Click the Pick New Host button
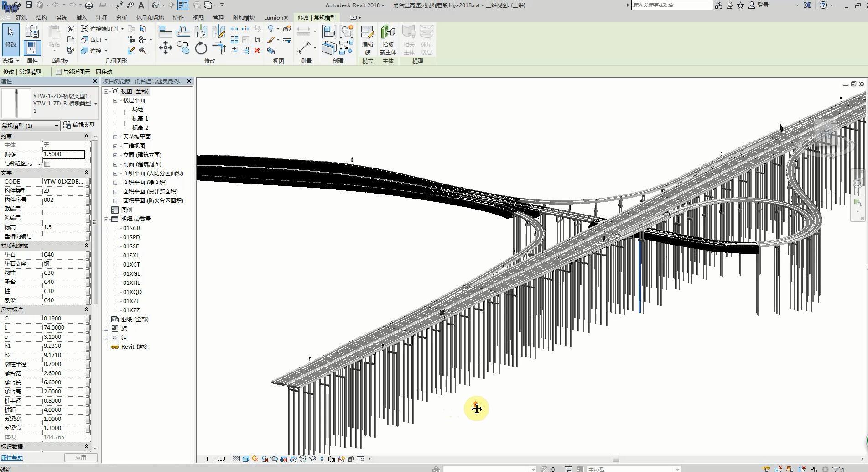 pos(388,40)
